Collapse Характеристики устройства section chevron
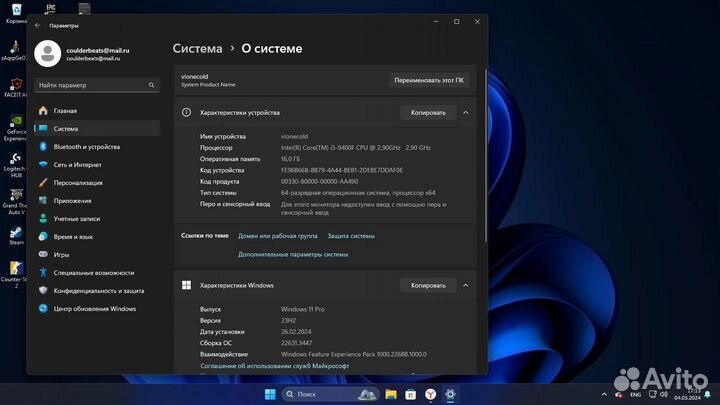Viewport: 720px width, 405px height. pyautogui.click(x=466, y=112)
